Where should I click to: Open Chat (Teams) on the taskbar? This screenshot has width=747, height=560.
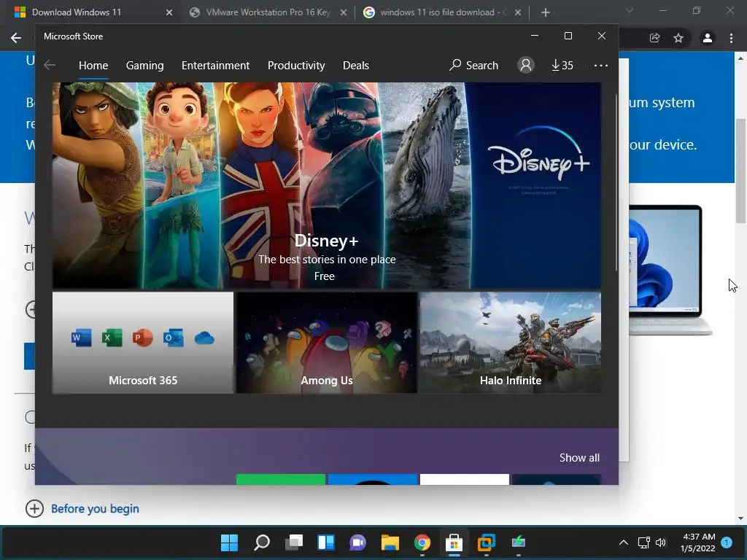pos(357,542)
